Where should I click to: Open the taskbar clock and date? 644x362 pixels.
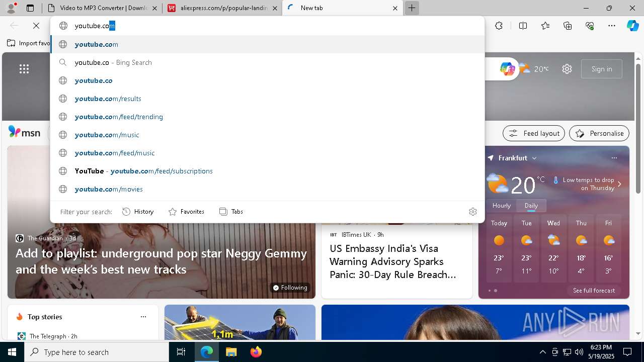click(x=601, y=352)
